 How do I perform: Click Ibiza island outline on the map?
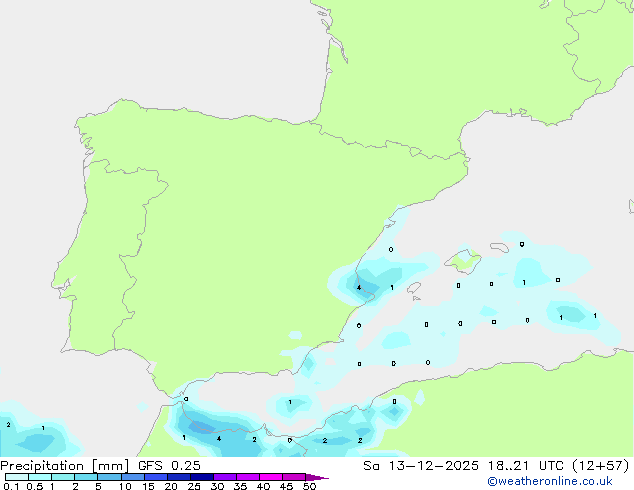click(x=414, y=288)
